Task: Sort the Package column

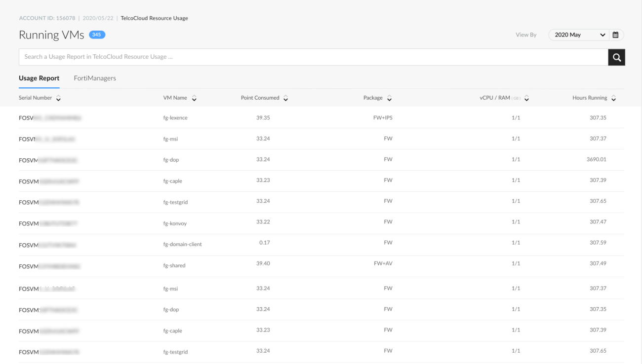Action: pos(390,98)
